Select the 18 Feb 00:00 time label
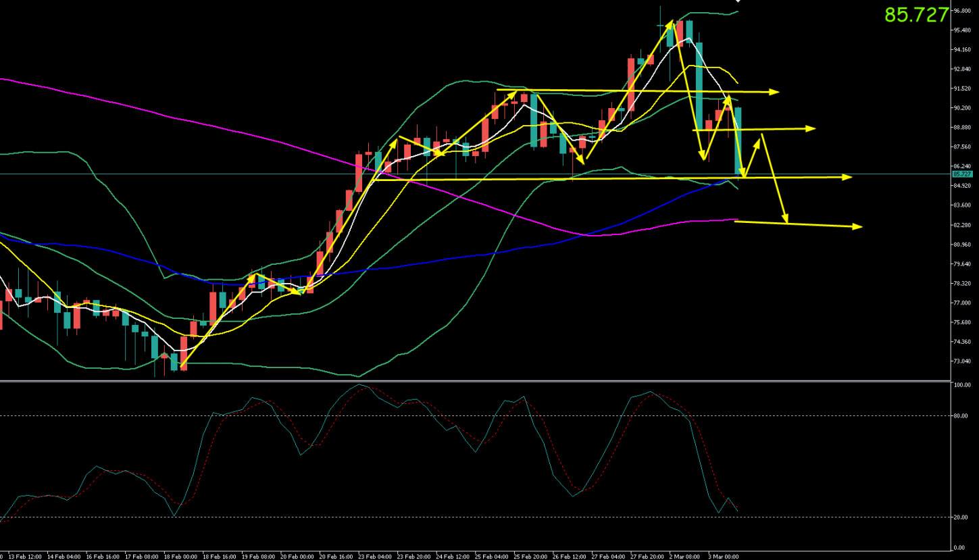This screenshot has width=979, height=560. click(182, 556)
